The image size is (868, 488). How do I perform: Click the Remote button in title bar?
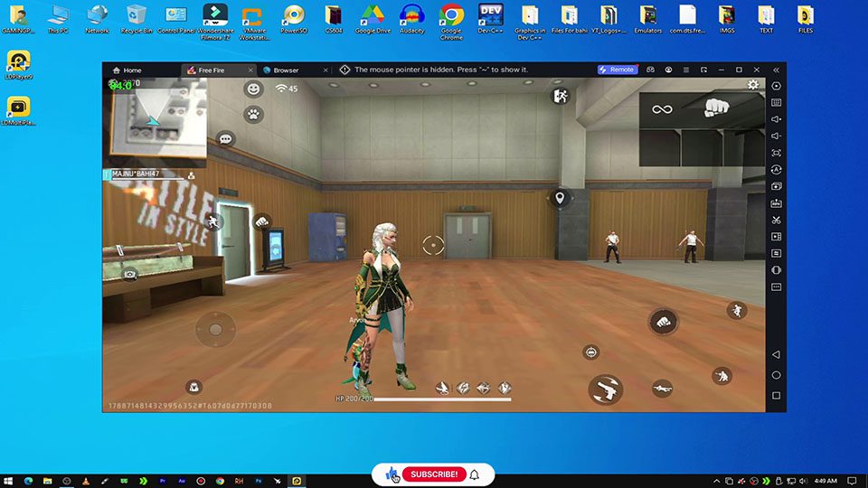[x=618, y=70]
